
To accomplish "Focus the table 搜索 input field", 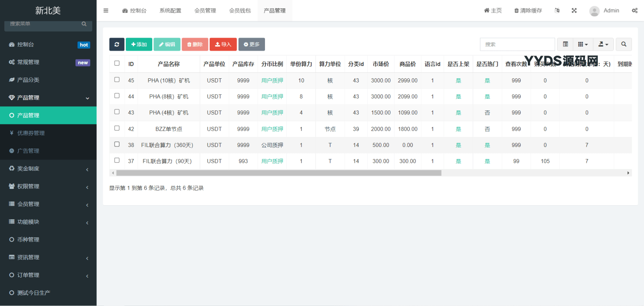I will [x=517, y=44].
